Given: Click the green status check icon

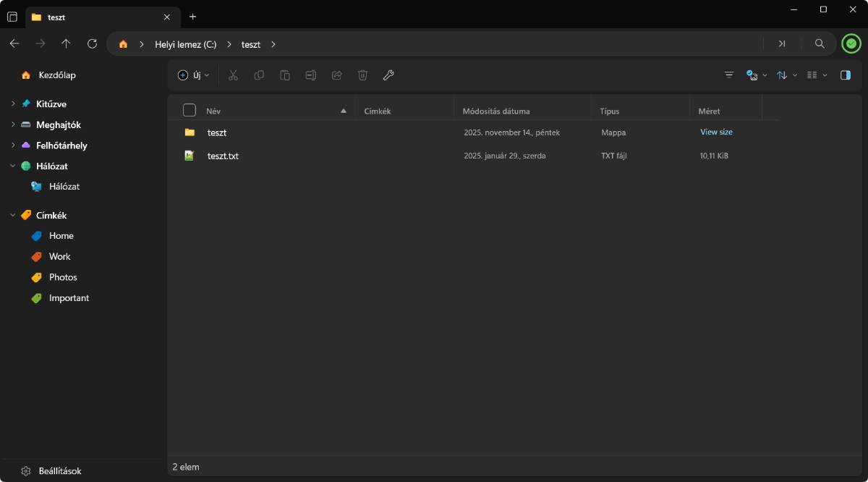Looking at the screenshot, I should (851, 44).
